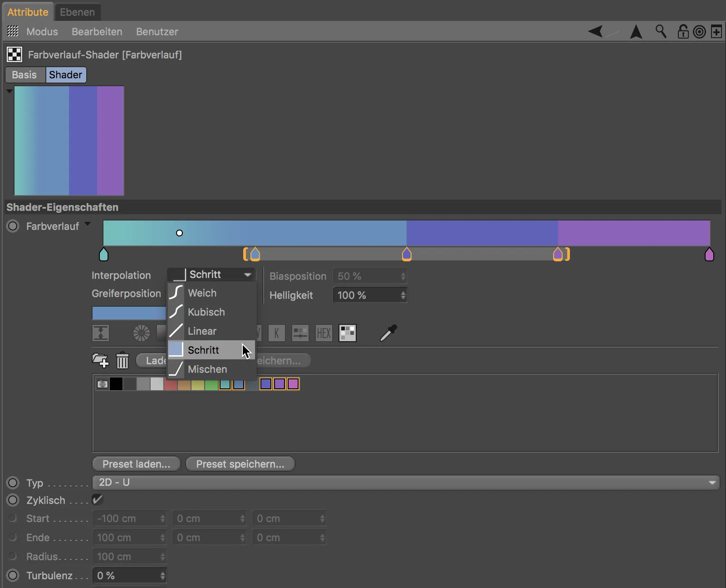Click the compact color chooser icon
The image size is (726, 588).
tap(101, 333)
